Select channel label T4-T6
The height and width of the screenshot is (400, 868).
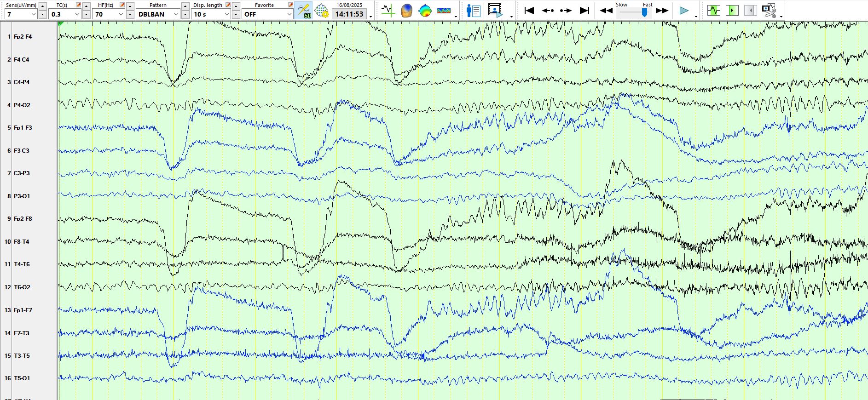(22, 264)
